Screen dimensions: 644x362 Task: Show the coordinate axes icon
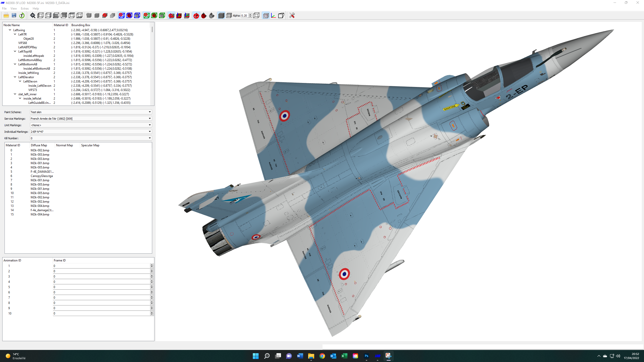(x=273, y=16)
